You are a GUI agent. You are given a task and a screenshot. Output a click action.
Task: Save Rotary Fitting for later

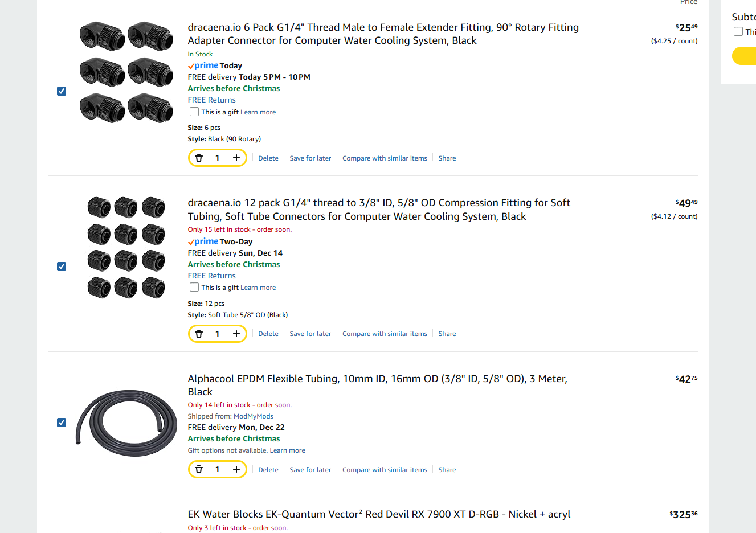click(x=310, y=158)
